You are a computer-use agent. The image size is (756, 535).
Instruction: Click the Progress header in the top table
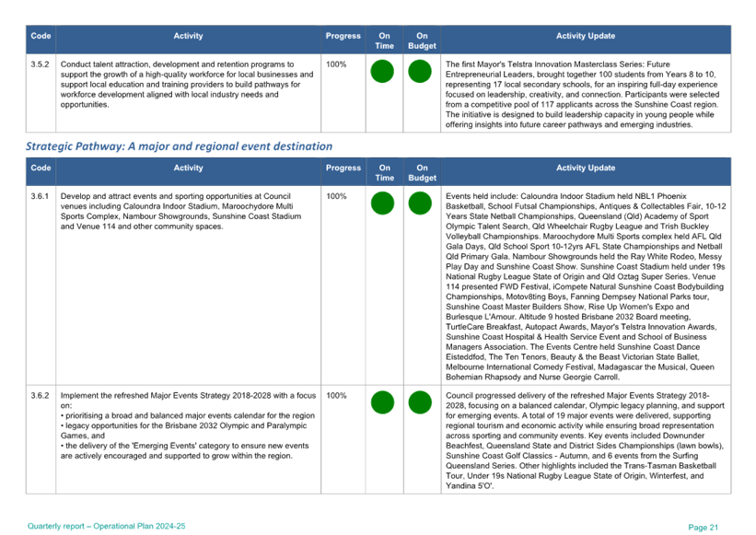click(x=343, y=36)
